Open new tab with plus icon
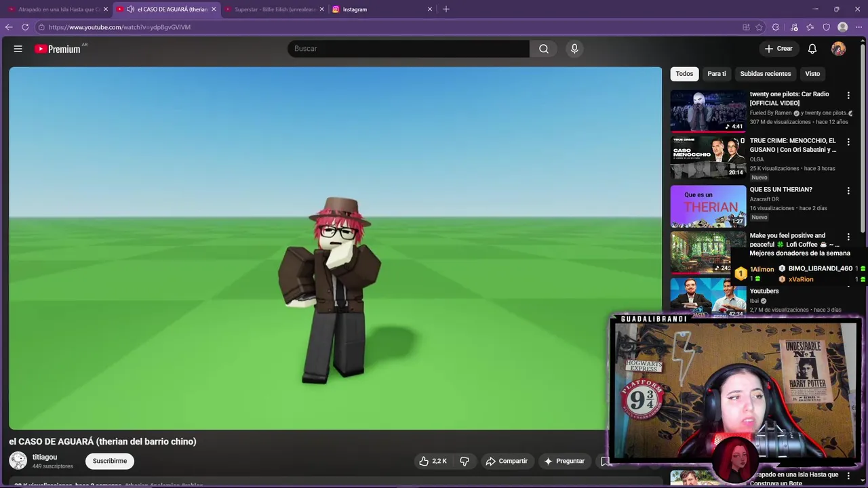Screen dimensions: 868x488 [x=446, y=9]
